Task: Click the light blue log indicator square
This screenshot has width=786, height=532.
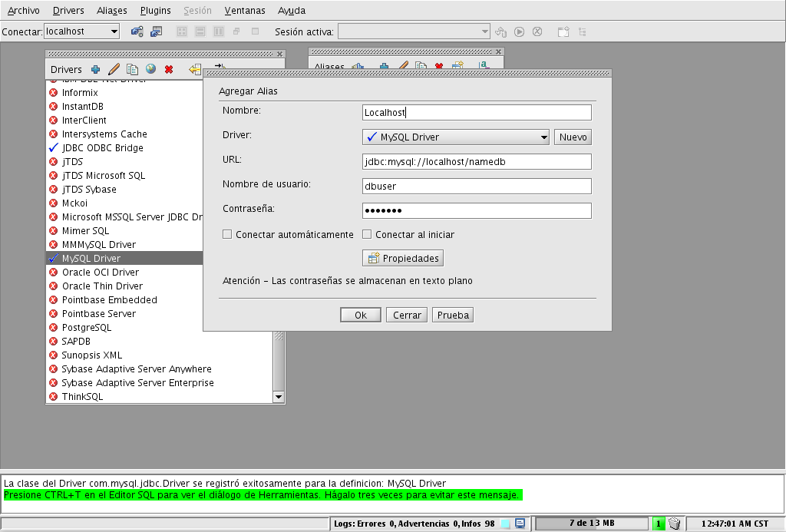Action: pyautogui.click(x=505, y=524)
